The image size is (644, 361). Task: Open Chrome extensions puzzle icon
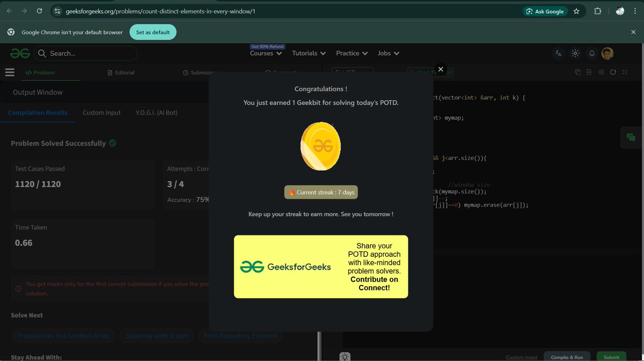click(597, 11)
